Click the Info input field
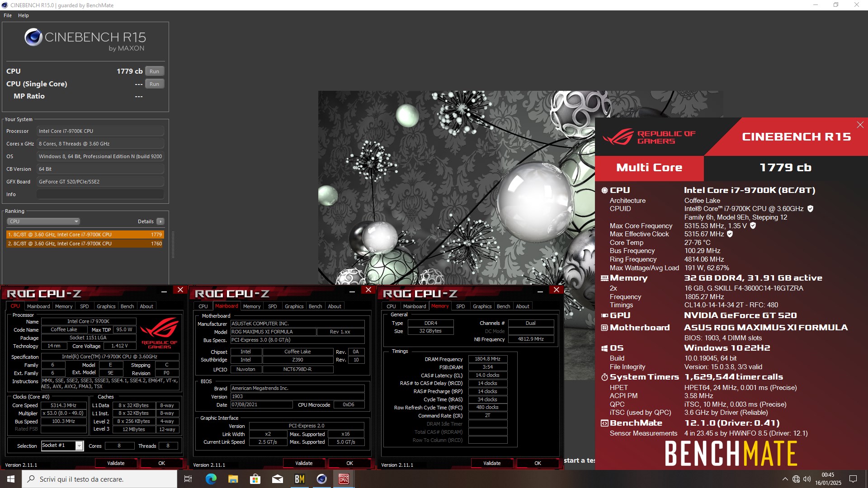The width and height of the screenshot is (868, 488). [x=100, y=194]
